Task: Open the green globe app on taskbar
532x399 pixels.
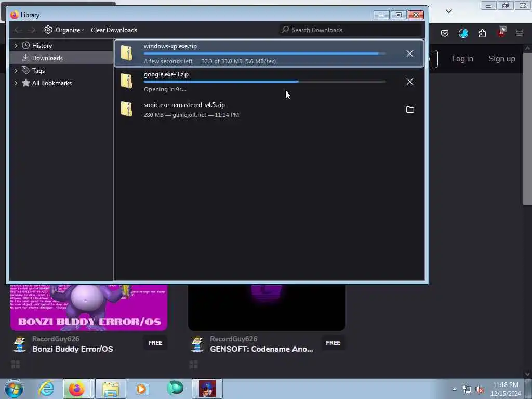Action: tap(175, 389)
